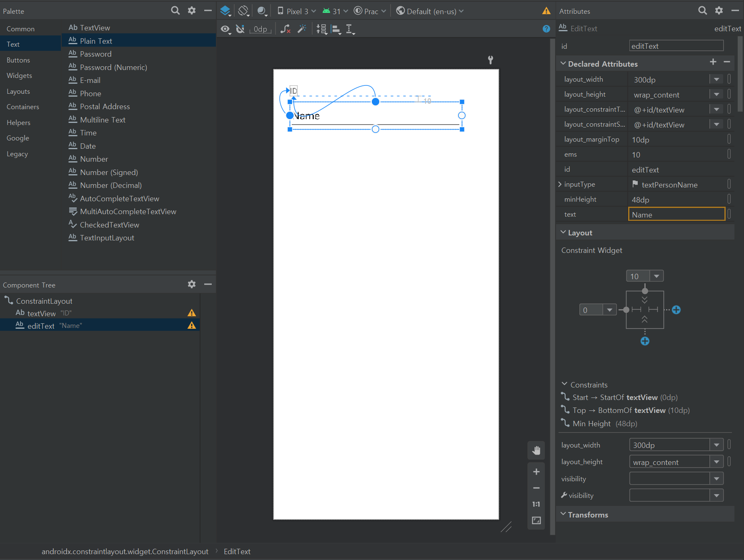Collapse the Declared Attributes section
Viewport: 744px width, 560px height.
[563, 64]
